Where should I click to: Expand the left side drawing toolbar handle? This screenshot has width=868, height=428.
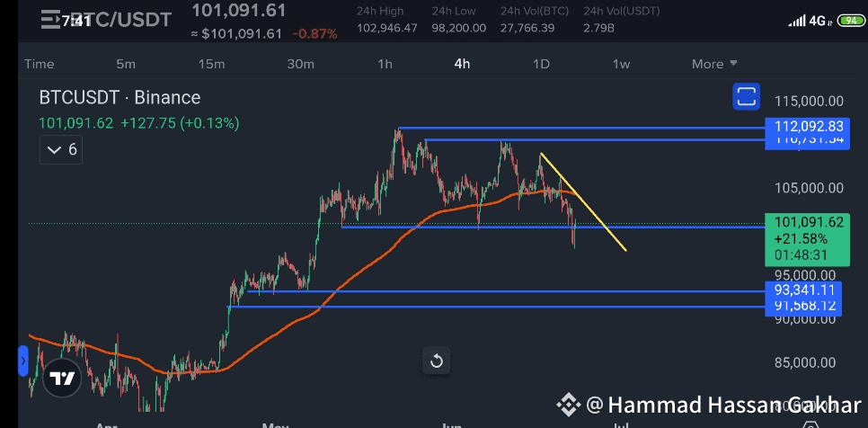coord(22,361)
